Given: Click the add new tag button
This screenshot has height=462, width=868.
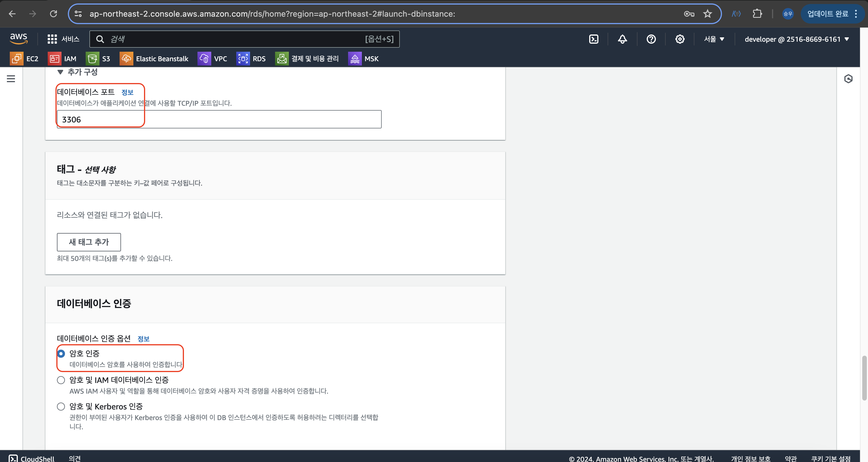Looking at the screenshot, I should pyautogui.click(x=89, y=242).
